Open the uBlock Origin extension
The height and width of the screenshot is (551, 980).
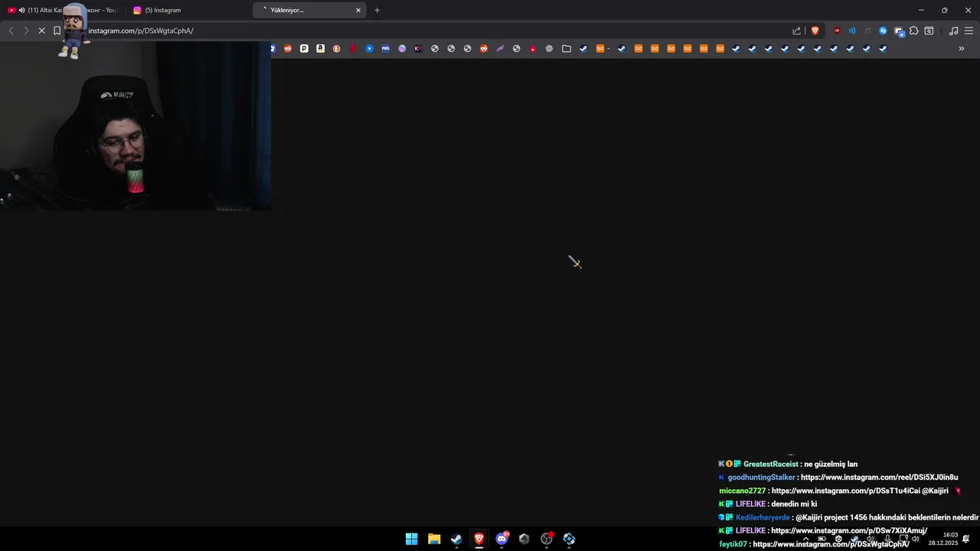pos(836,31)
